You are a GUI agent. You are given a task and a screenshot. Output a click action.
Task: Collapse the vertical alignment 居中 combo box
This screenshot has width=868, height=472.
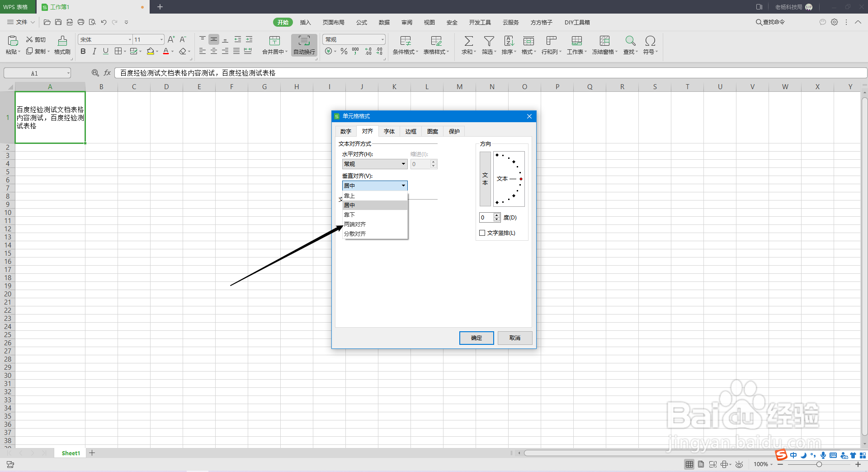375,186
